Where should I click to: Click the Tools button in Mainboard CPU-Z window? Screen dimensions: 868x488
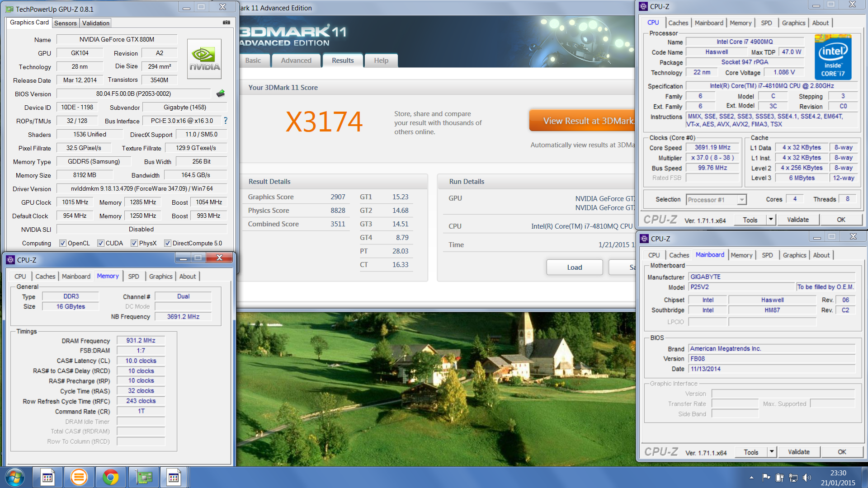click(751, 452)
